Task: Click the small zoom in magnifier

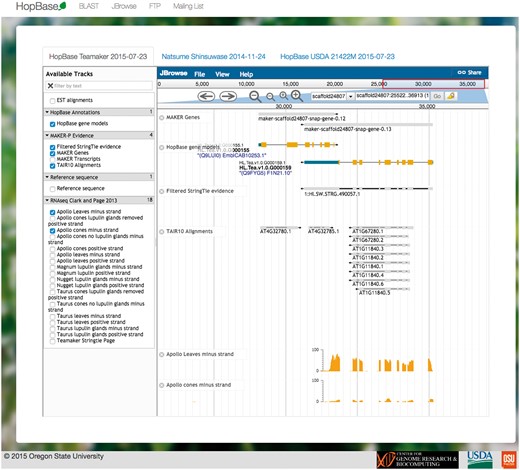Action: [283, 96]
